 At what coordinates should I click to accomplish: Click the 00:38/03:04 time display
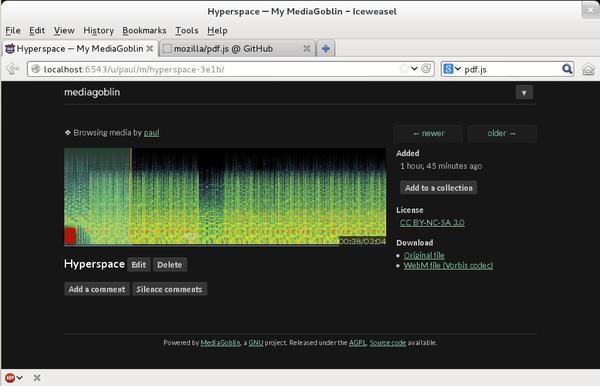(x=362, y=241)
